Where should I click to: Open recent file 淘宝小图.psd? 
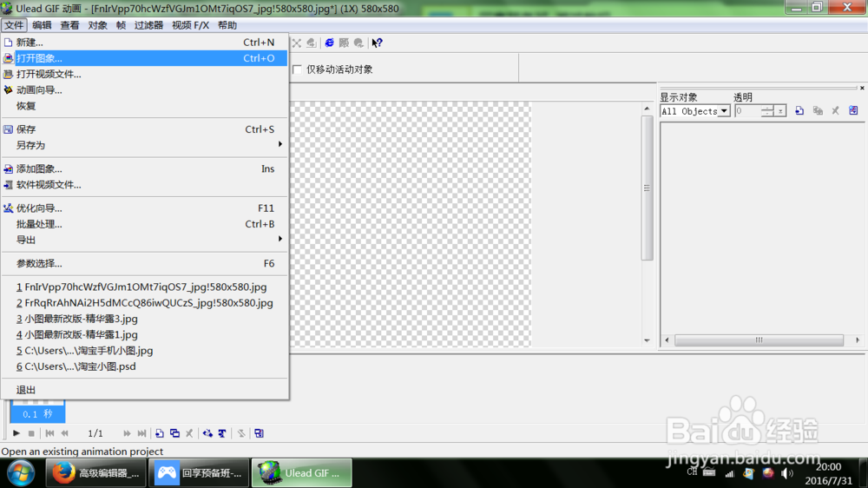(145, 366)
